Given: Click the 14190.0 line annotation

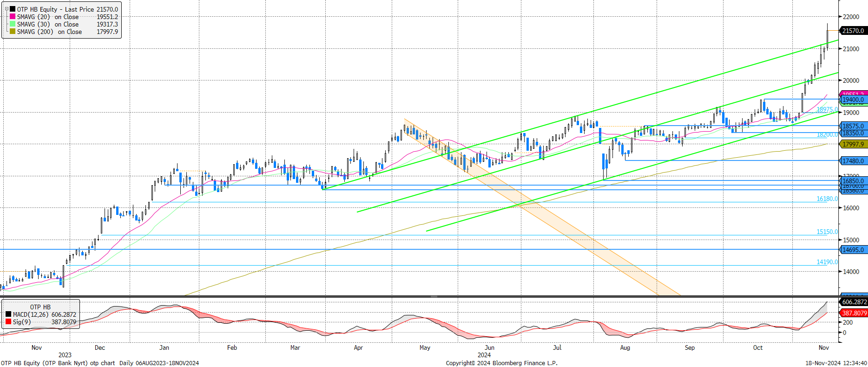Looking at the screenshot, I should (827, 262).
